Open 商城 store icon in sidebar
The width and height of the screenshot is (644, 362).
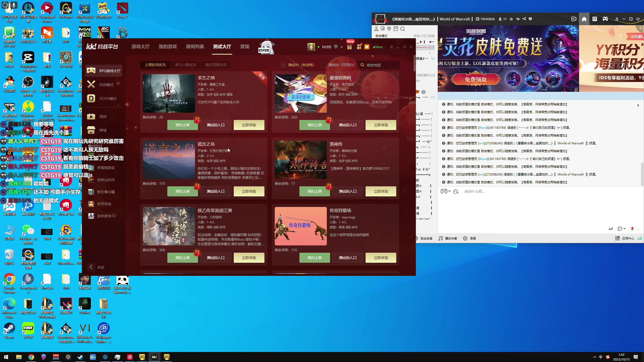click(x=91, y=130)
